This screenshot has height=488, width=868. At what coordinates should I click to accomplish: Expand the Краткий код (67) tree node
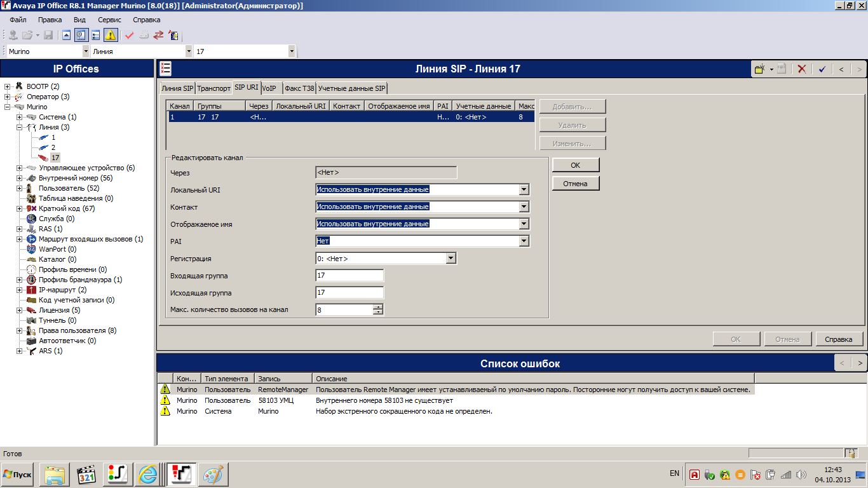19,208
